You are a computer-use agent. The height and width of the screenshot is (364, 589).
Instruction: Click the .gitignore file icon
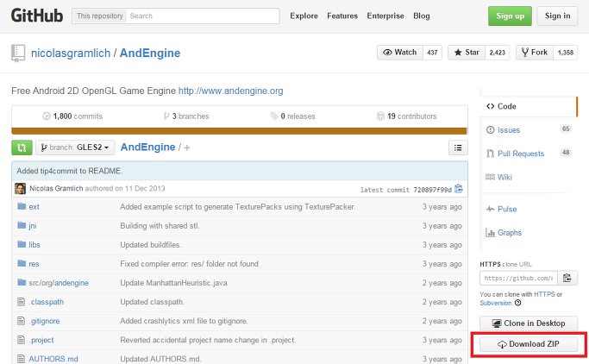[x=22, y=321]
